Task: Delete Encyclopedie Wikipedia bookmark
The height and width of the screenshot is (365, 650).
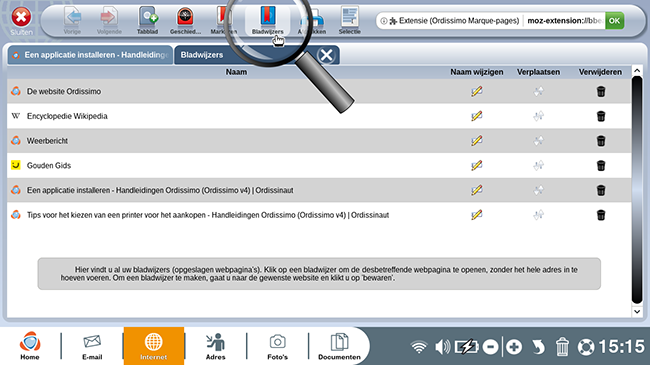Action: point(601,116)
